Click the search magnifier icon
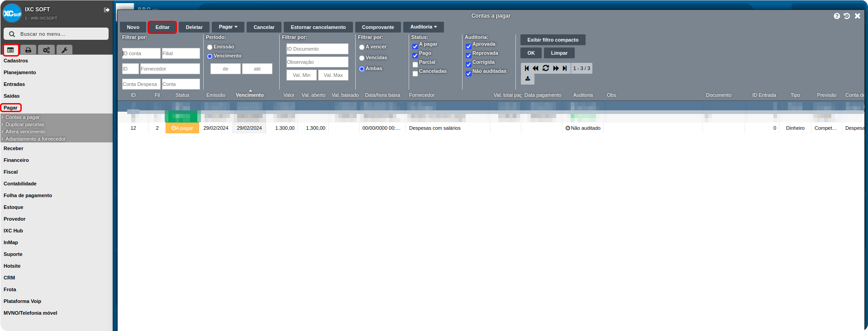Screen dimensions: 868x331 coord(12,34)
